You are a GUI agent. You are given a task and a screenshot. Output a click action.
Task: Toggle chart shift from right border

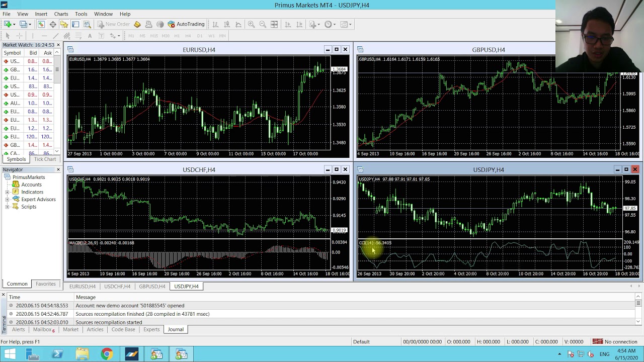(299, 24)
